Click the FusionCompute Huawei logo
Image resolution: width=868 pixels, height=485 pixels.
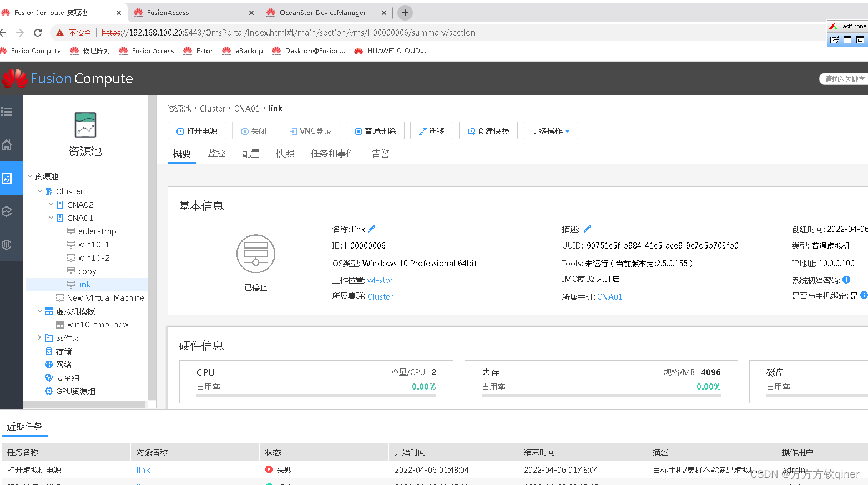[14, 79]
